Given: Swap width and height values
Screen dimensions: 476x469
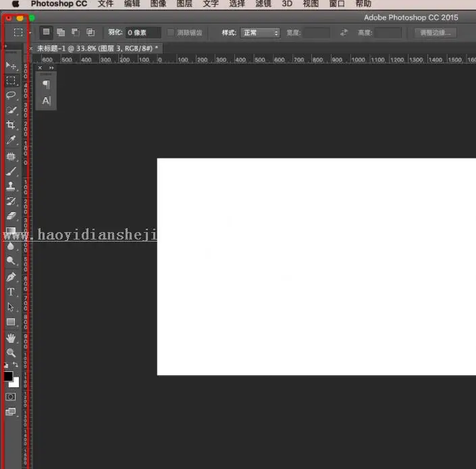Looking at the screenshot, I should (344, 32).
